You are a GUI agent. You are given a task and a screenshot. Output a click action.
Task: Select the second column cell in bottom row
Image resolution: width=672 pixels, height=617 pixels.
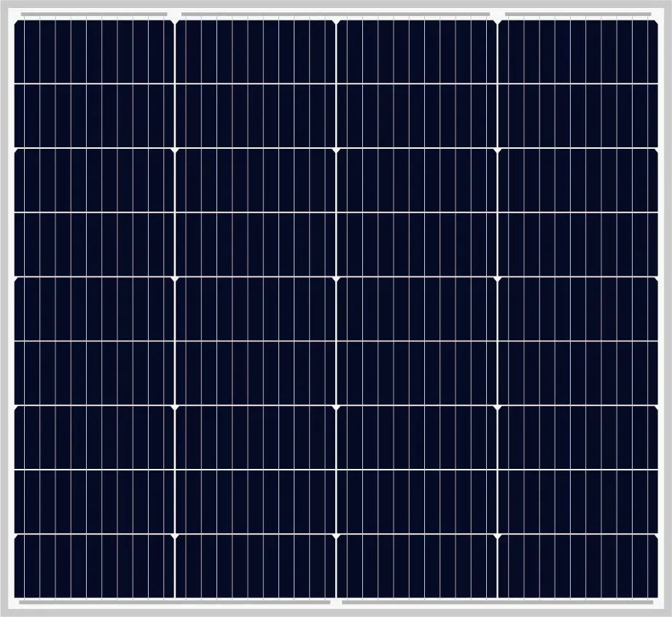pos(255,565)
